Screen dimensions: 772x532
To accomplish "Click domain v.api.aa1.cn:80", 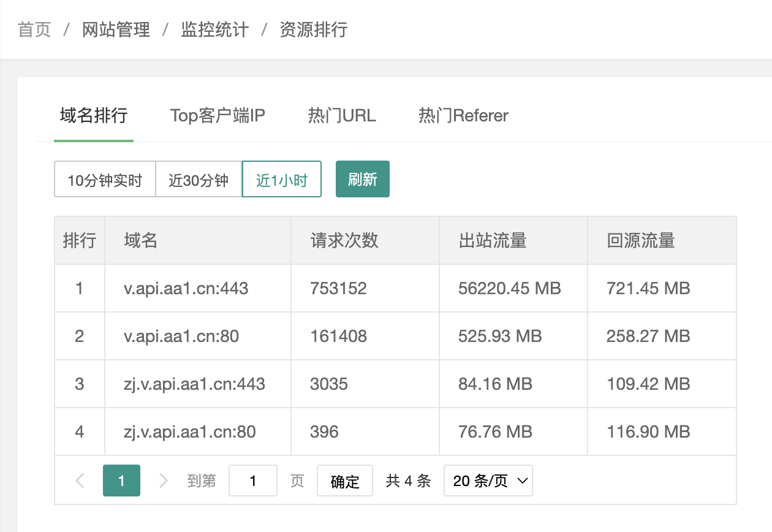I will coord(181,336).
